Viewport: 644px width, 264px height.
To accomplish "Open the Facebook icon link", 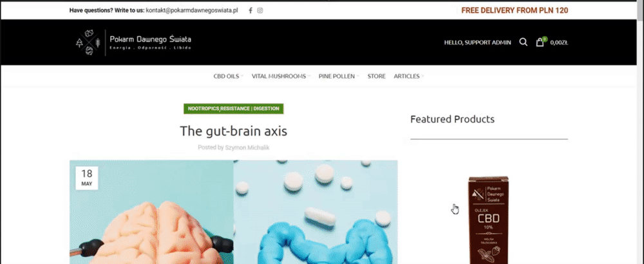I will [x=251, y=11].
